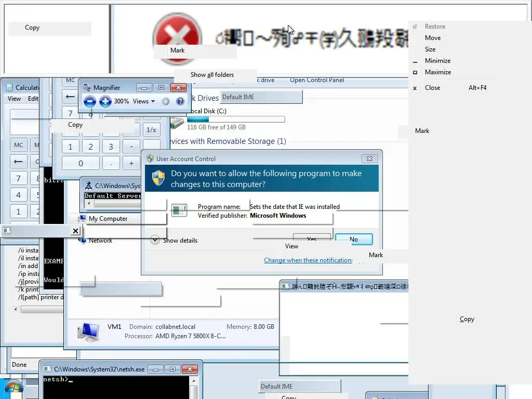This screenshot has height=399, width=532.
Task: Click the red error X icon
Action: click(177, 38)
